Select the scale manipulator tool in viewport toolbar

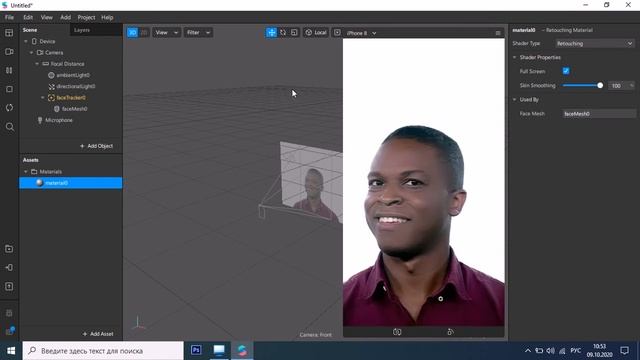click(294, 33)
